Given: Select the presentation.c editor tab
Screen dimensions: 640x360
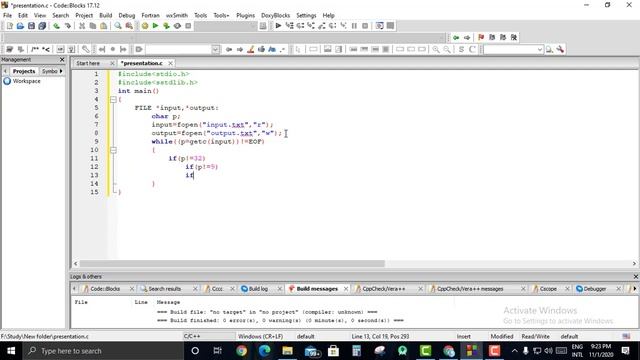Looking at the screenshot, I should [142, 63].
